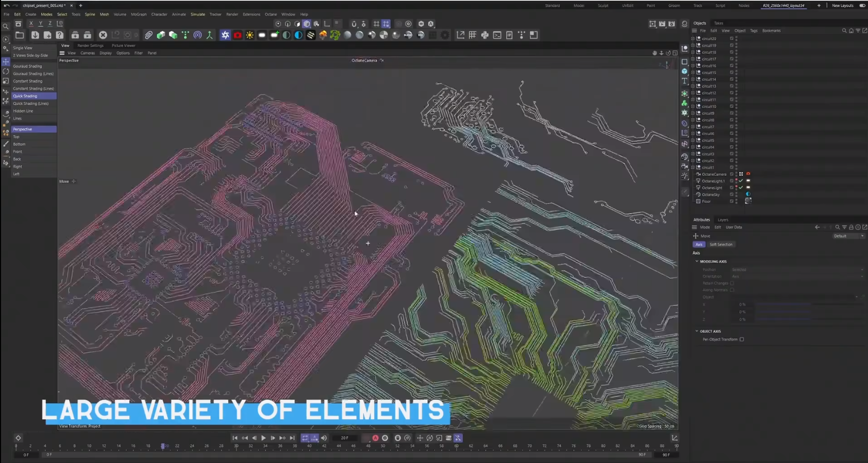Screen dimensions: 868x463
Task: Click the Python script icon in toolbar
Action: [x=485, y=35]
